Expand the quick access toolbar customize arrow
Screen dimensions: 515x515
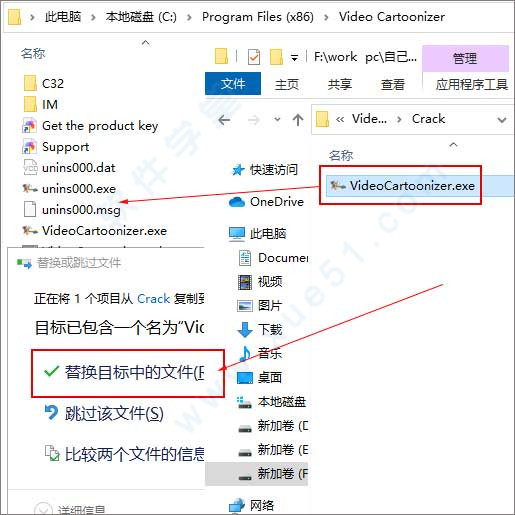tap(294, 58)
